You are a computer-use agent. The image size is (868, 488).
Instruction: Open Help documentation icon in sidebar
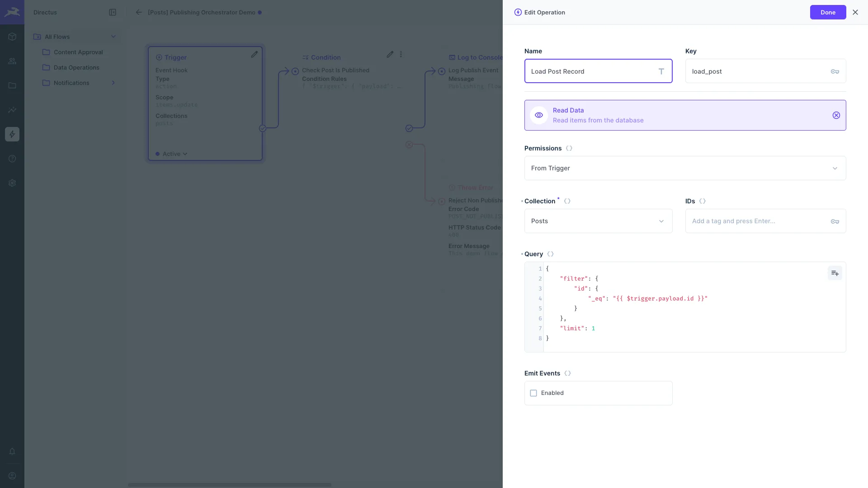coord(12,159)
